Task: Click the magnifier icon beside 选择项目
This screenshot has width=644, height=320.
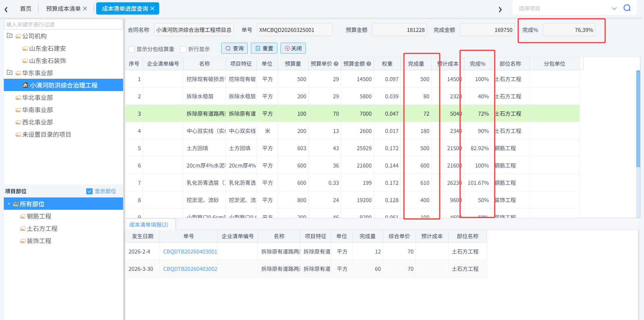Action: [x=627, y=8]
